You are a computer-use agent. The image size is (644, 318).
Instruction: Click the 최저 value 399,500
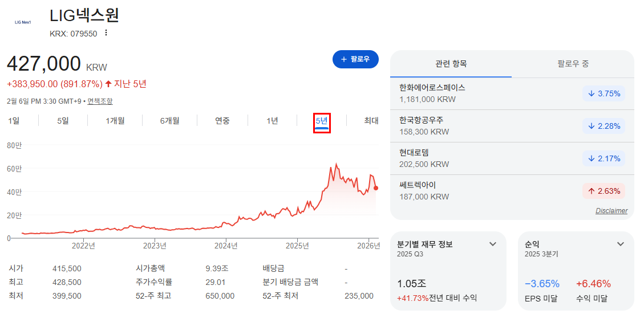tap(67, 296)
